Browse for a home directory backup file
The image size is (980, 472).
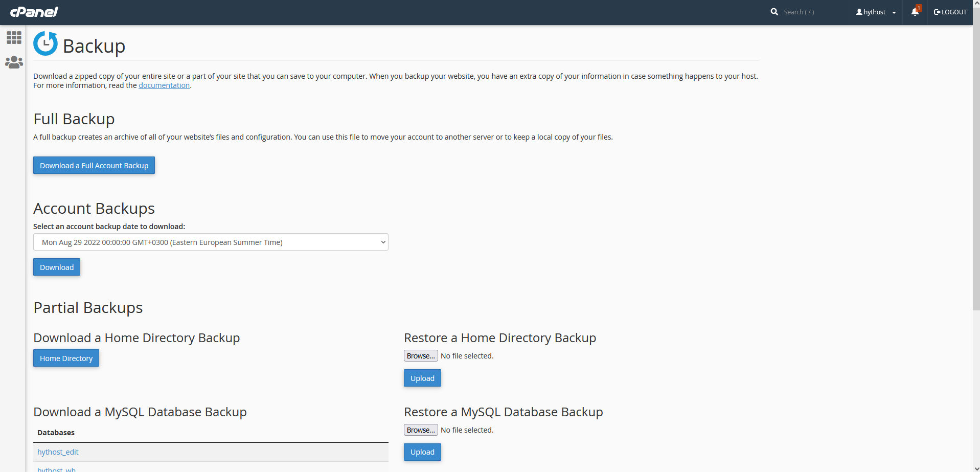[421, 356]
